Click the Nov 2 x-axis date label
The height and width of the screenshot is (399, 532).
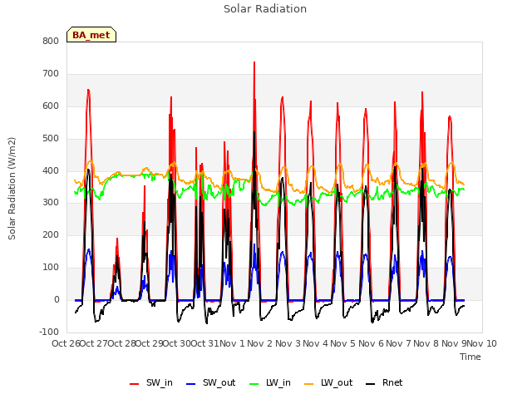pos(260,343)
